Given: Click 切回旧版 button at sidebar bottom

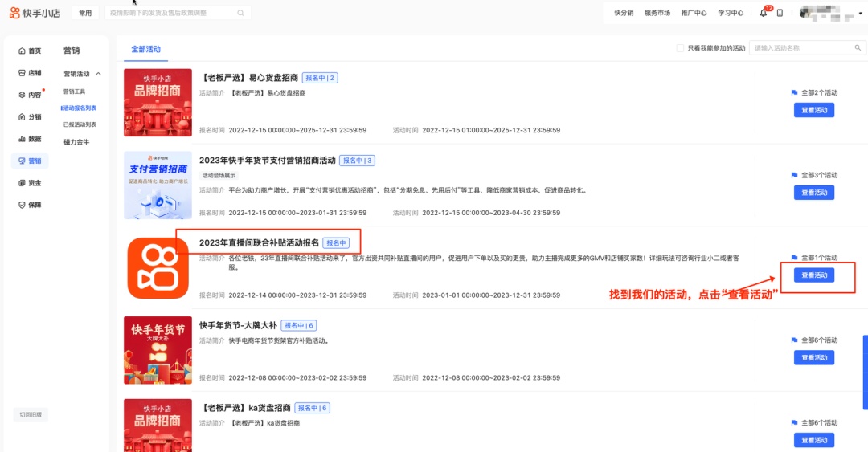Looking at the screenshot, I should pos(32,414).
